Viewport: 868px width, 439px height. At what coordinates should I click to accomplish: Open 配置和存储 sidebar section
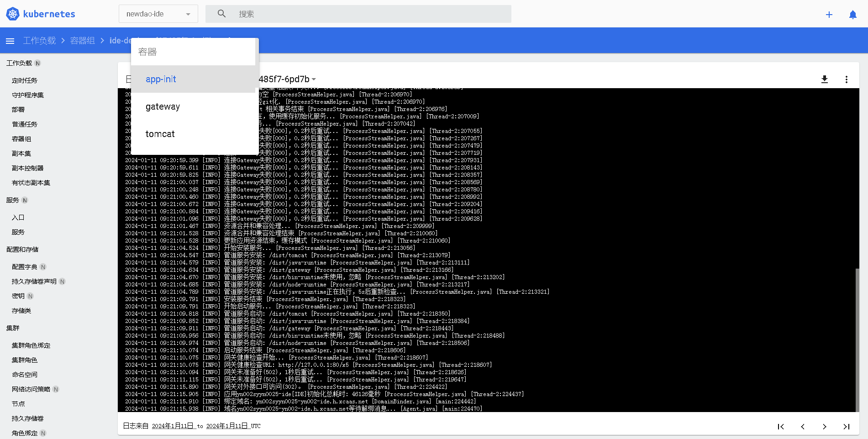22,249
